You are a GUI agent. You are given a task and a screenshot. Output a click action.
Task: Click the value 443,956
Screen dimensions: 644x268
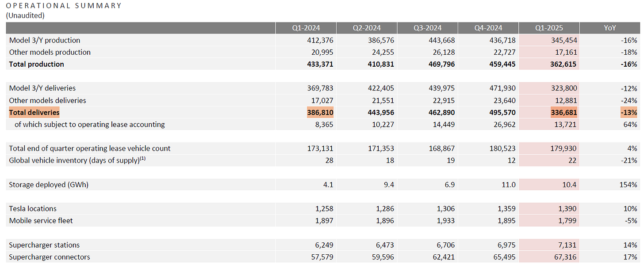tap(380, 113)
